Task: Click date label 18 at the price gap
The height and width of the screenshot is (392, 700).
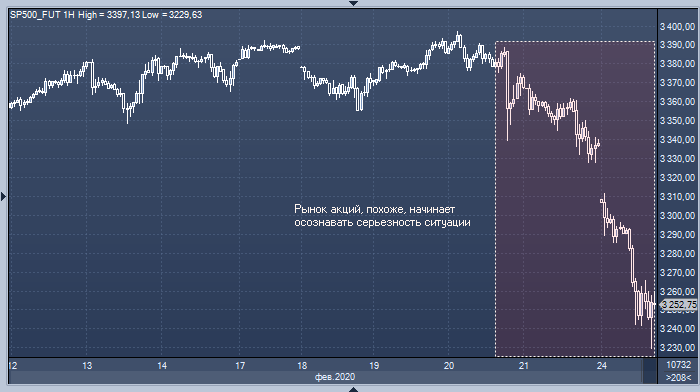Action: pos(302,366)
